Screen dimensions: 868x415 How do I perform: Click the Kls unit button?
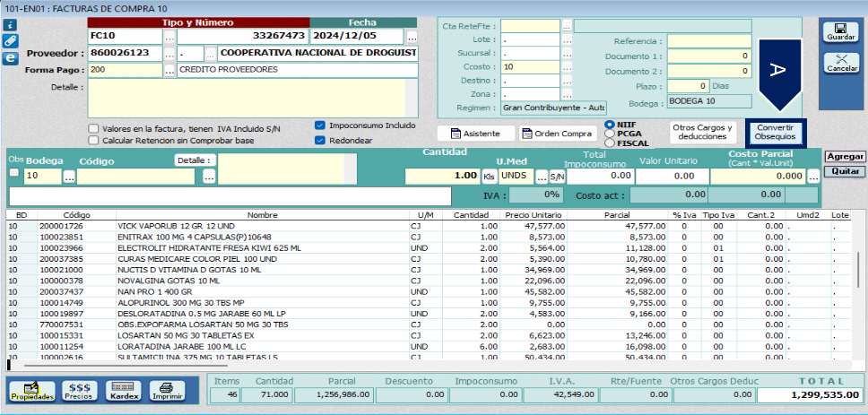click(x=489, y=177)
